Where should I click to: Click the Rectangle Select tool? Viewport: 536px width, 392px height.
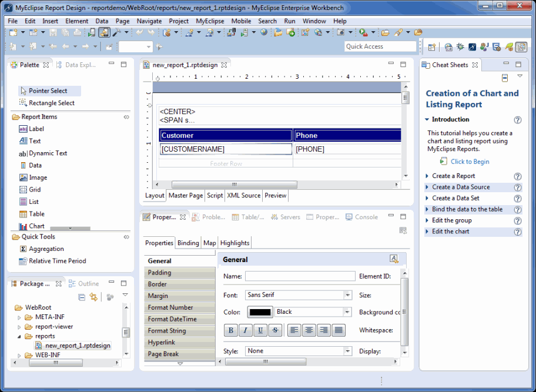click(x=51, y=103)
